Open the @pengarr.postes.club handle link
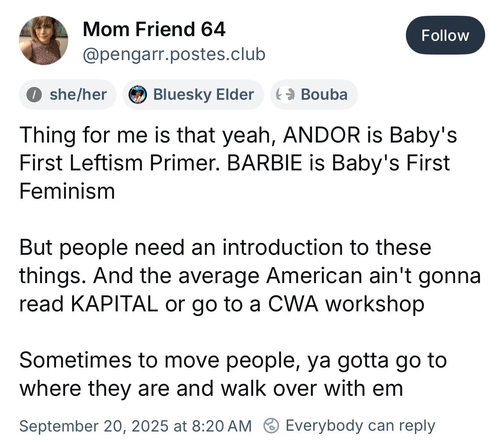This screenshot has width=504, height=448. point(174,54)
